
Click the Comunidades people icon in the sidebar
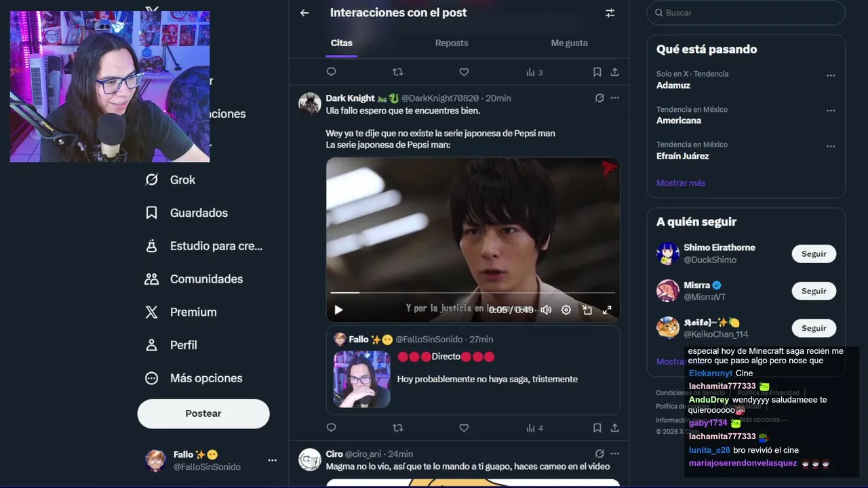pos(152,279)
